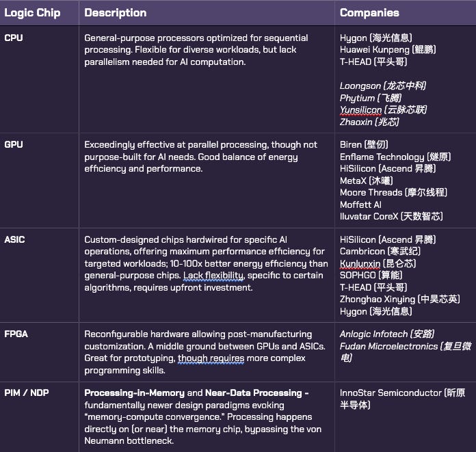The image size is (476, 452).
Task: Click bold 'Near-Data Processing' text
Action: coord(254,393)
